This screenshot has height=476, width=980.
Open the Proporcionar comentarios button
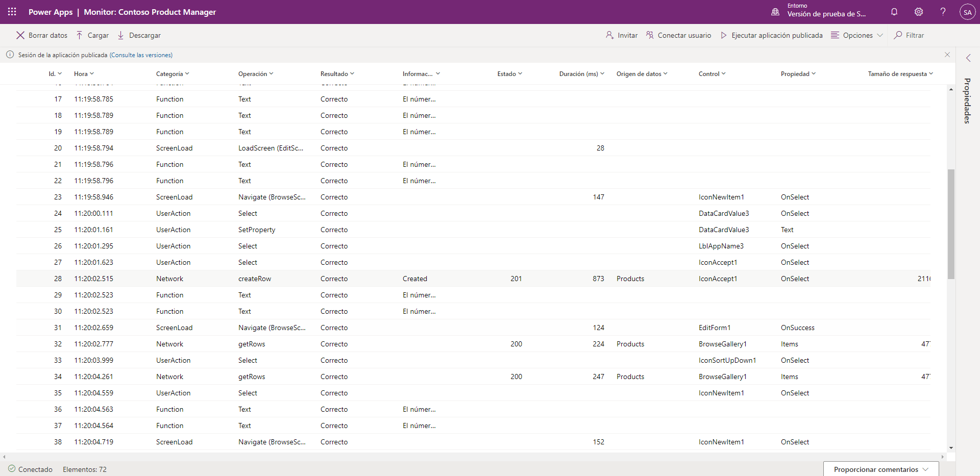(881, 469)
